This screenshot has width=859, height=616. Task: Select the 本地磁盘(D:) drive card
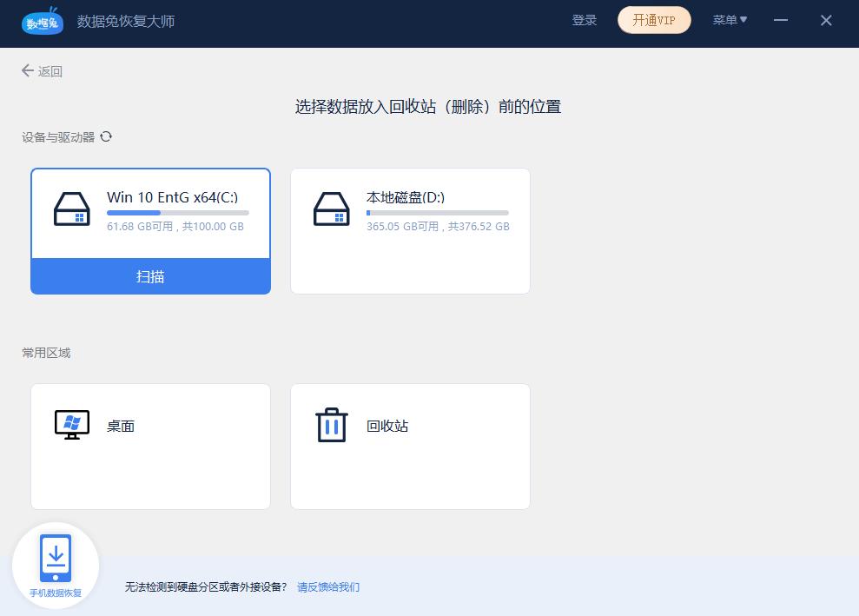click(x=410, y=230)
